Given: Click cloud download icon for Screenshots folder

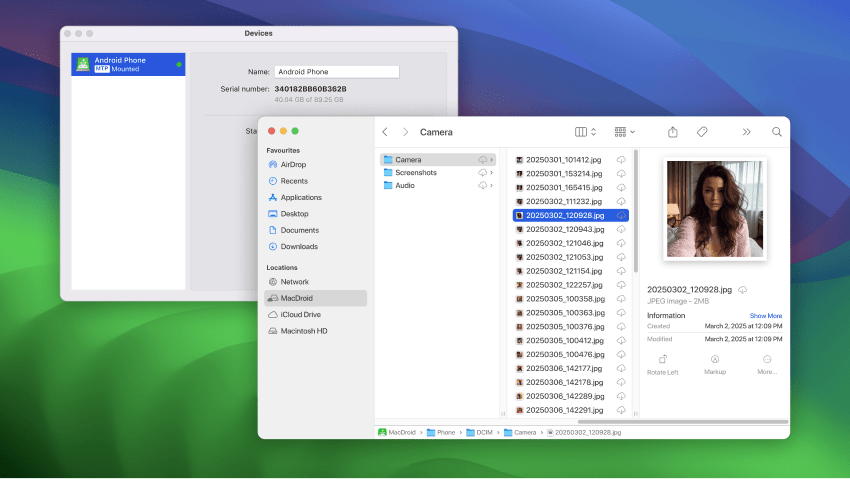Looking at the screenshot, I should pos(482,172).
